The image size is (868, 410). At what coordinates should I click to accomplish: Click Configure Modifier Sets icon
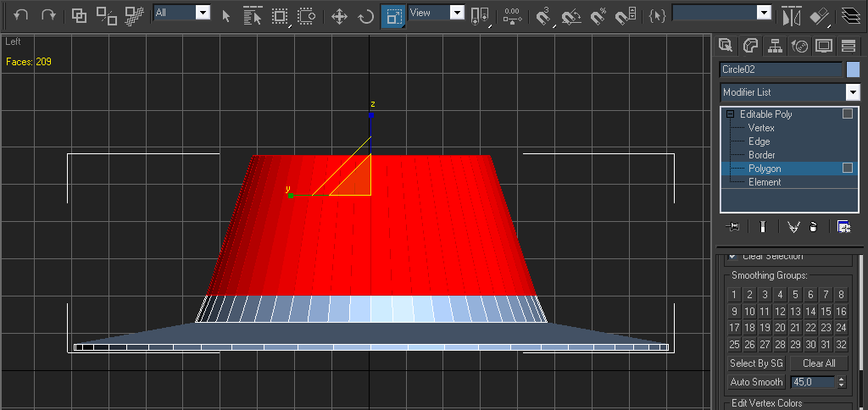[x=843, y=226]
